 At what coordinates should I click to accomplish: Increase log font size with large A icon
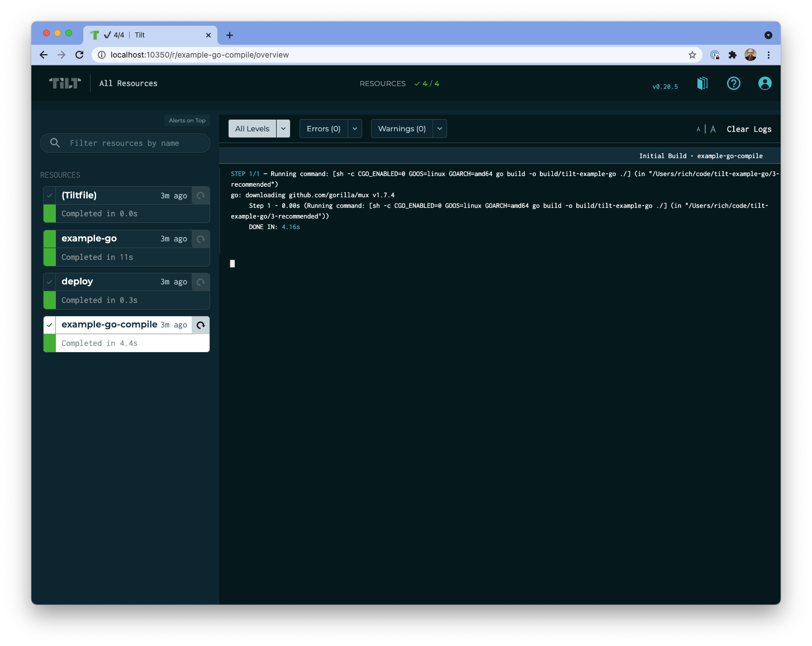click(713, 129)
